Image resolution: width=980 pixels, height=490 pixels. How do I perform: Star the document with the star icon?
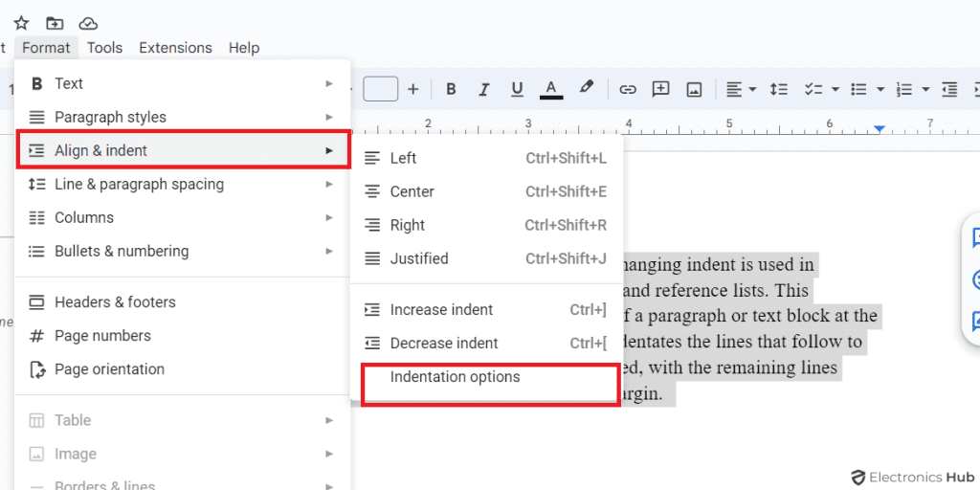(x=21, y=23)
